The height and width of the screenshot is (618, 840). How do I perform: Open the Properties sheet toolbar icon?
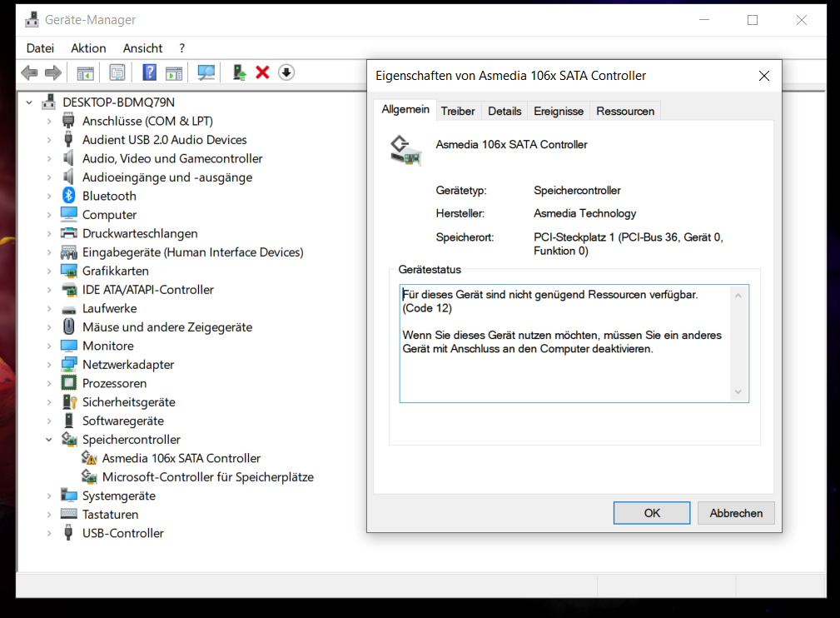117,72
